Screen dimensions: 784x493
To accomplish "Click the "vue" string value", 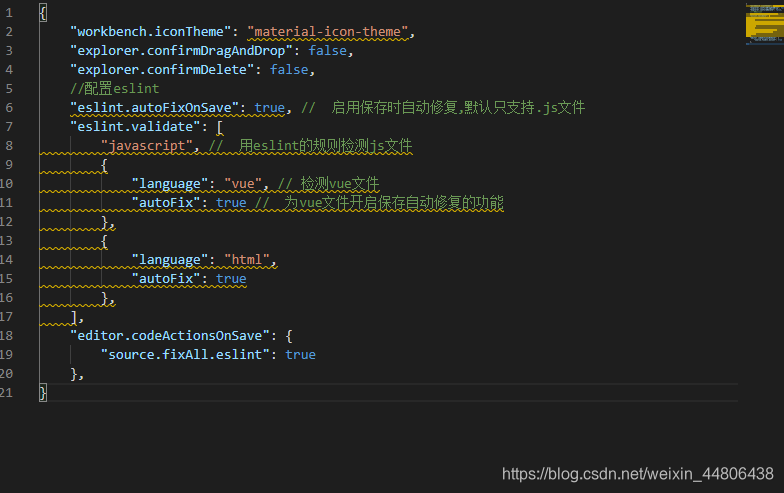I will point(243,184).
